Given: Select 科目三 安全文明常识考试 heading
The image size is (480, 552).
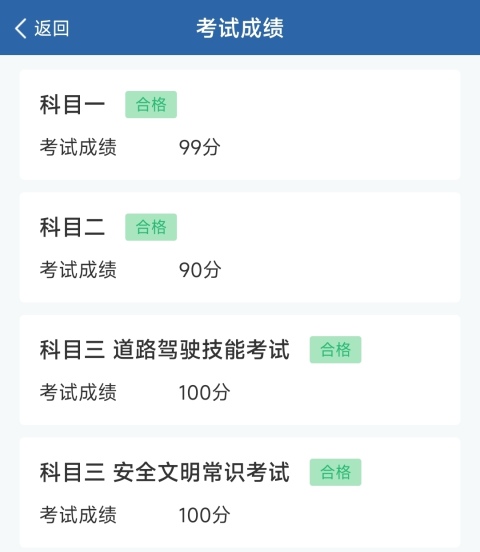Looking at the screenshot, I should [164, 472].
